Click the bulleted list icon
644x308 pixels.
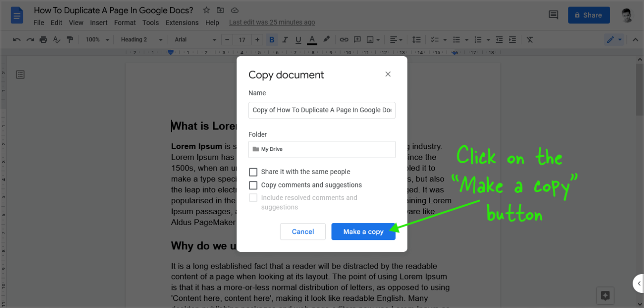pos(457,40)
